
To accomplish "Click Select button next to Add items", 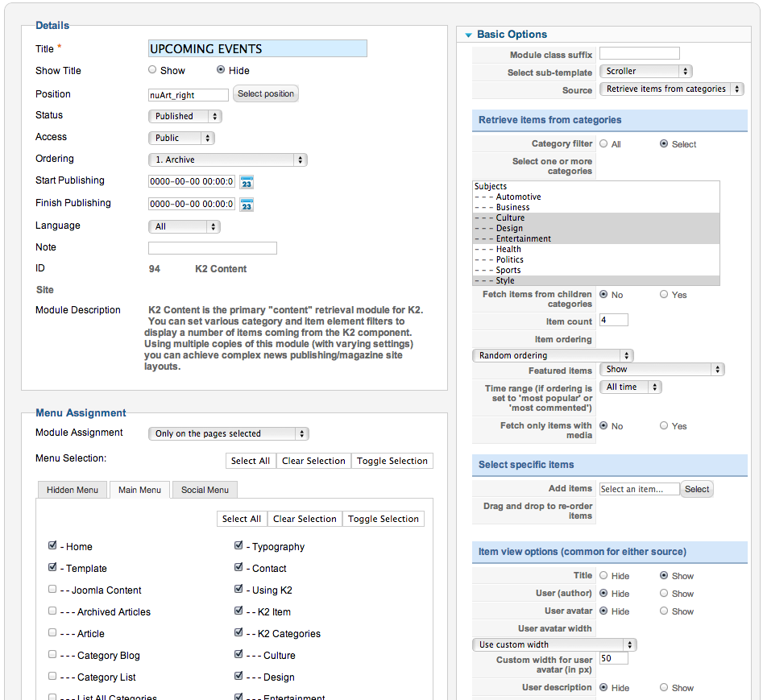I will coord(697,490).
